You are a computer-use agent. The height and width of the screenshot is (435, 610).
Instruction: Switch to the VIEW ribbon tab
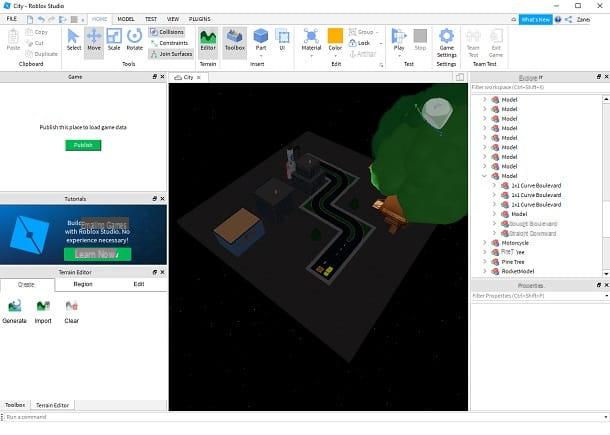[173, 19]
